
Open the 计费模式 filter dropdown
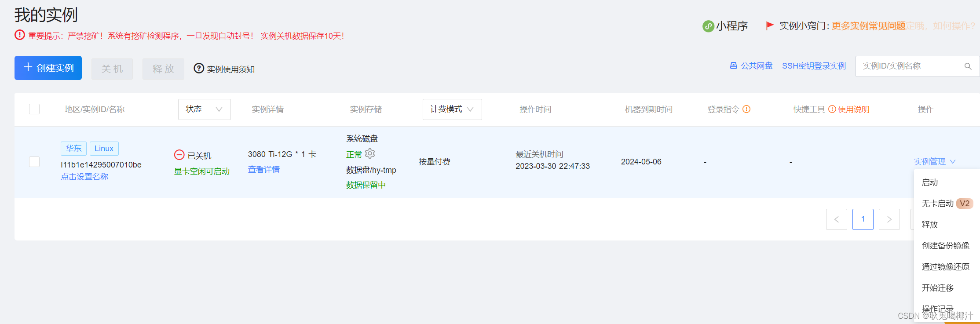click(452, 109)
